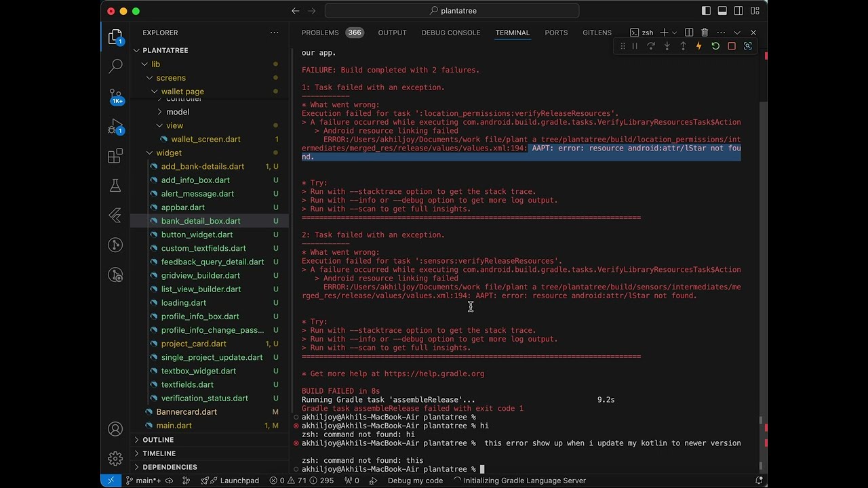Open Flutter Widget Inspector icon
The height and width of the screenshot is (488, 868).
click(748, 46)
